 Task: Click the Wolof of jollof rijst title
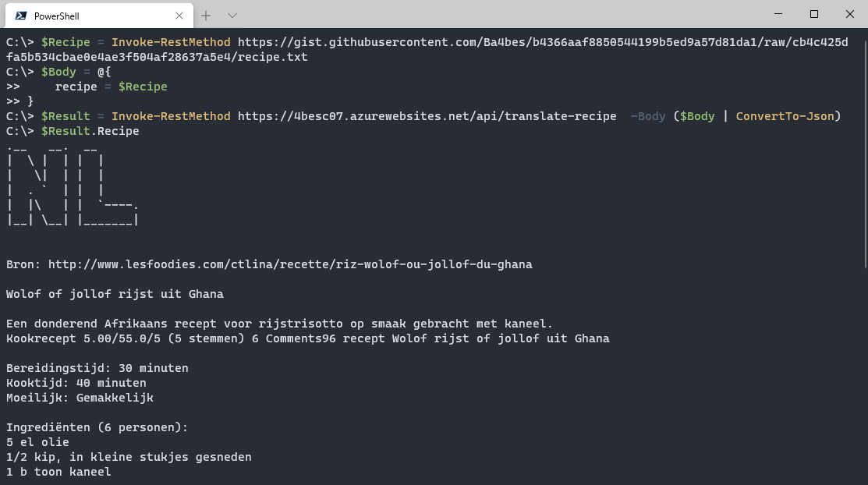click(x=115, y=294)
